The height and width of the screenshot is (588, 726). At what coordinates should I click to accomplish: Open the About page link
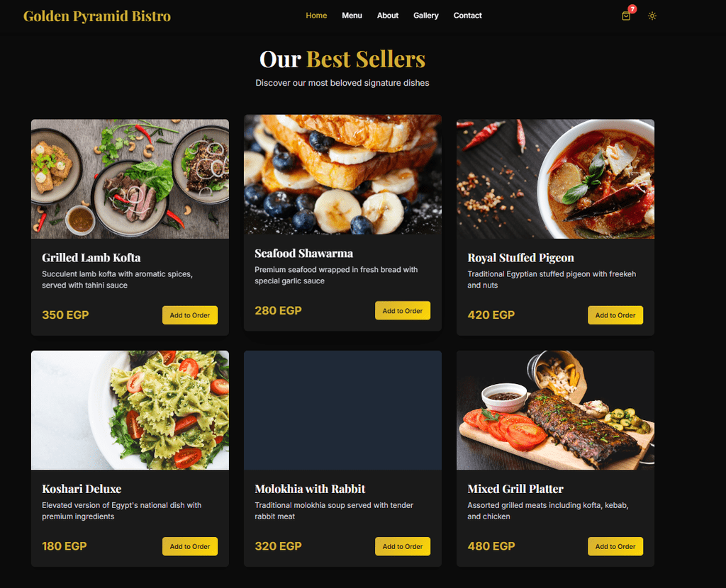click(x=388, y=16)
